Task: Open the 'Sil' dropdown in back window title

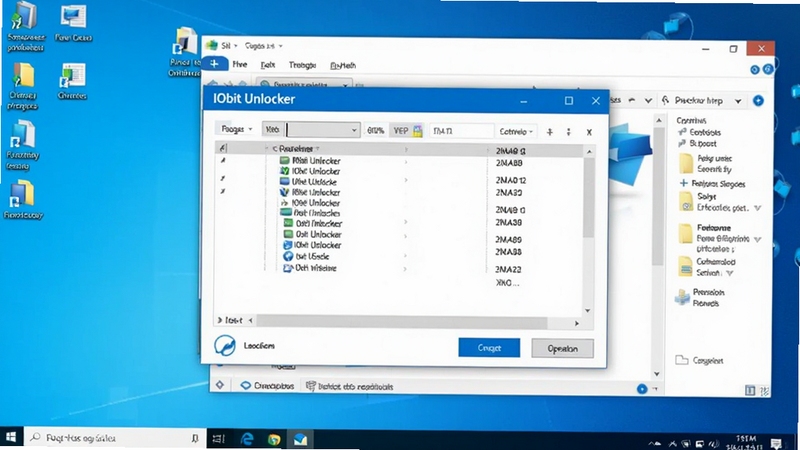Action: pos(229,45)
